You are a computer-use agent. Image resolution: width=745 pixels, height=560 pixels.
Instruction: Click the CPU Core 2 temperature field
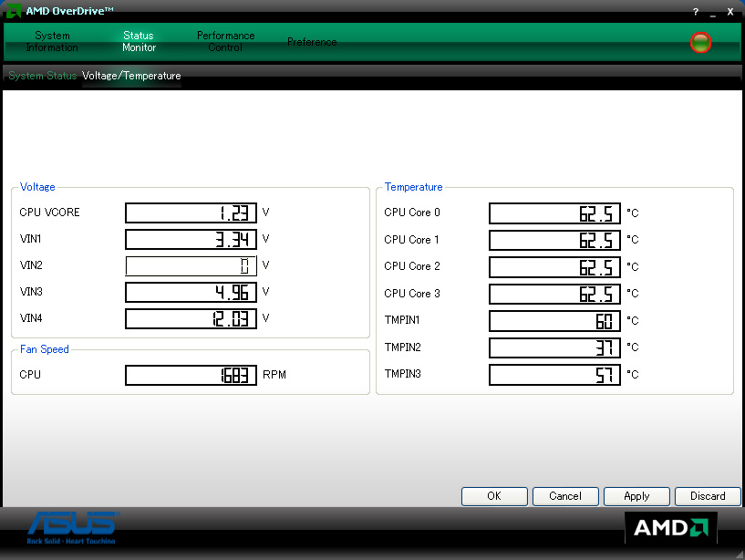[555, 267]
